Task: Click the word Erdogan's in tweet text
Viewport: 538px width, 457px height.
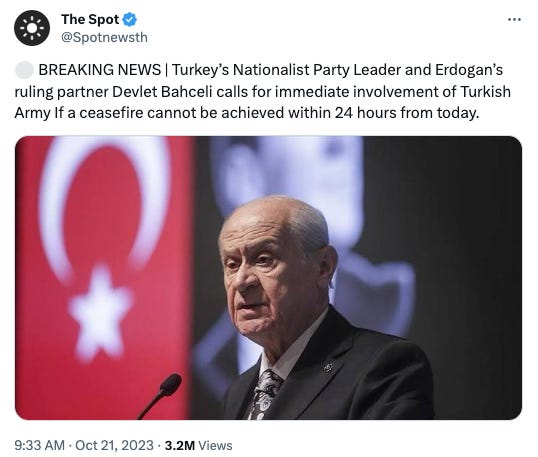Action: [x=469, y=70]
